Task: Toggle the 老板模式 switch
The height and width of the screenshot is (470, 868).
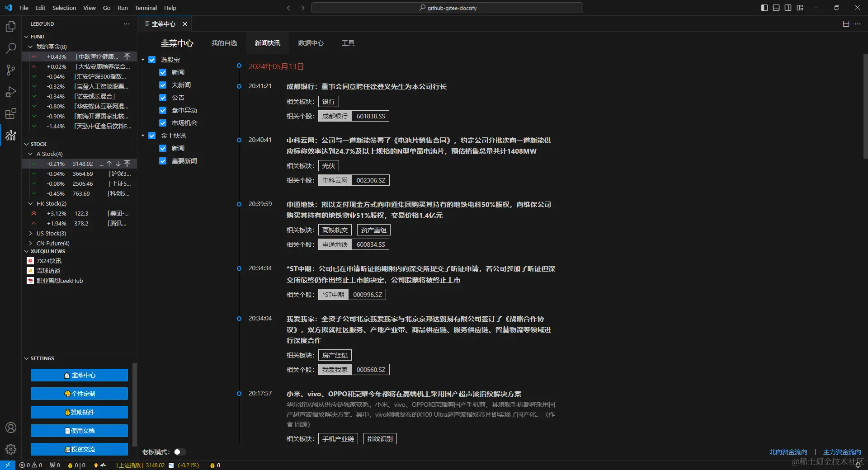Action: [x=179, y=452]
